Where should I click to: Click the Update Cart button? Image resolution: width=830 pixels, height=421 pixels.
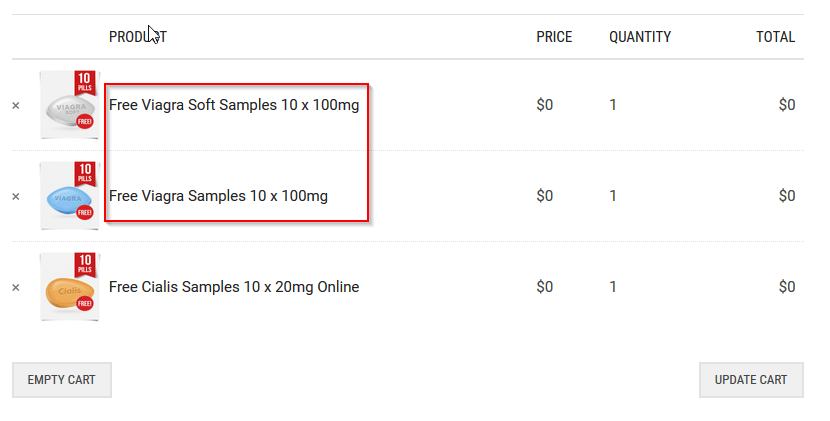[751, 380]
